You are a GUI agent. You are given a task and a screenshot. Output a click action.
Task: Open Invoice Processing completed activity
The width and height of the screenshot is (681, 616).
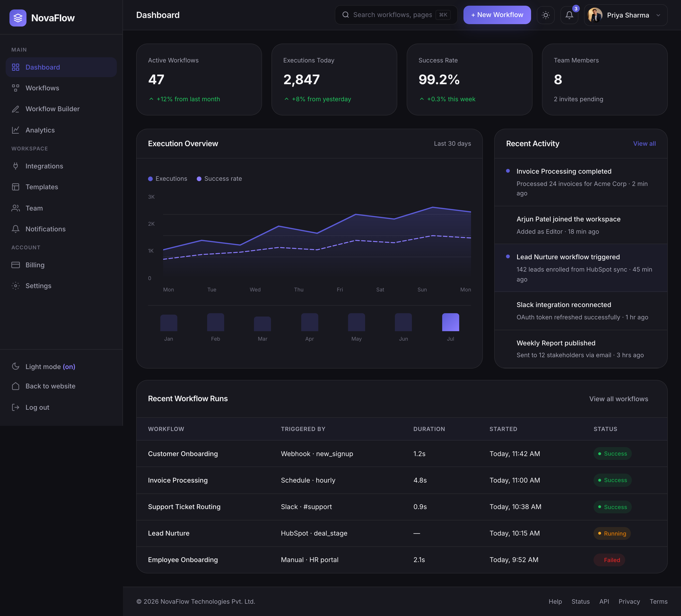[581, 182]
